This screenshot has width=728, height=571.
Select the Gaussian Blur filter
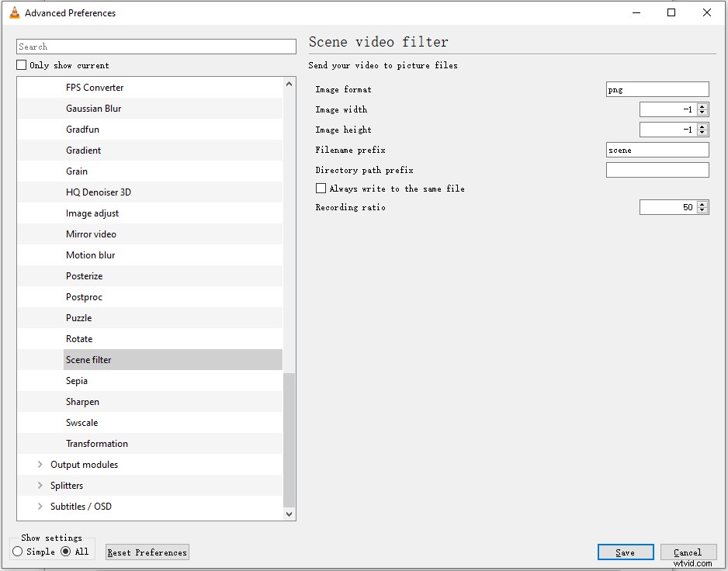[93, 108]
